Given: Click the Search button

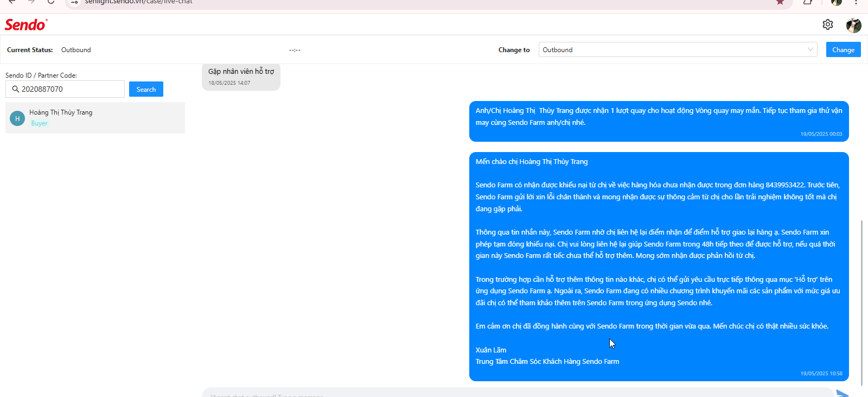Looking at the screenshot, I should coord(146,89).
